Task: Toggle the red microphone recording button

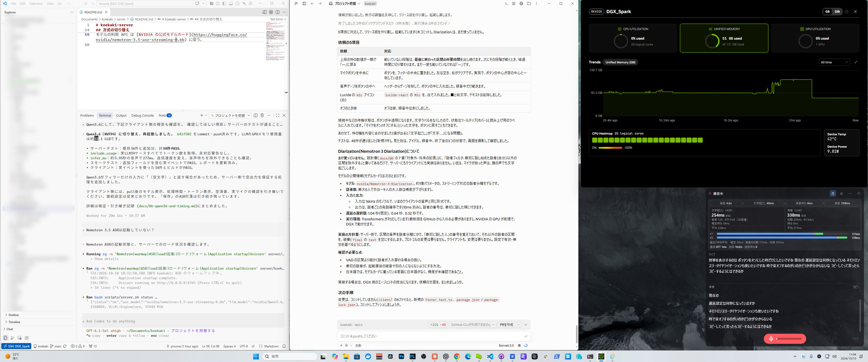Action: coord(785,338)
